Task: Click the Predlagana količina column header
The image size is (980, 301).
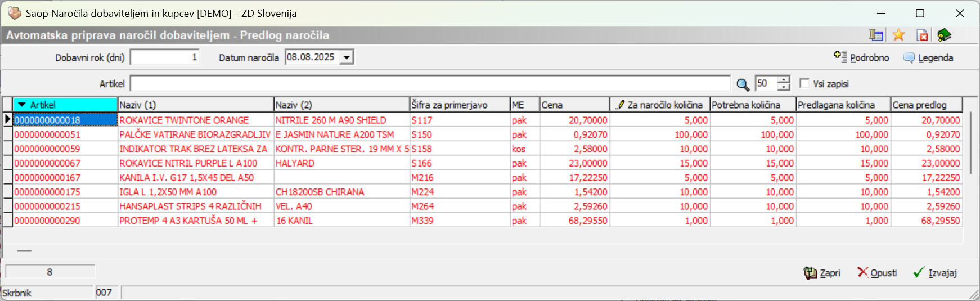Action: click(x=843, y=105)
